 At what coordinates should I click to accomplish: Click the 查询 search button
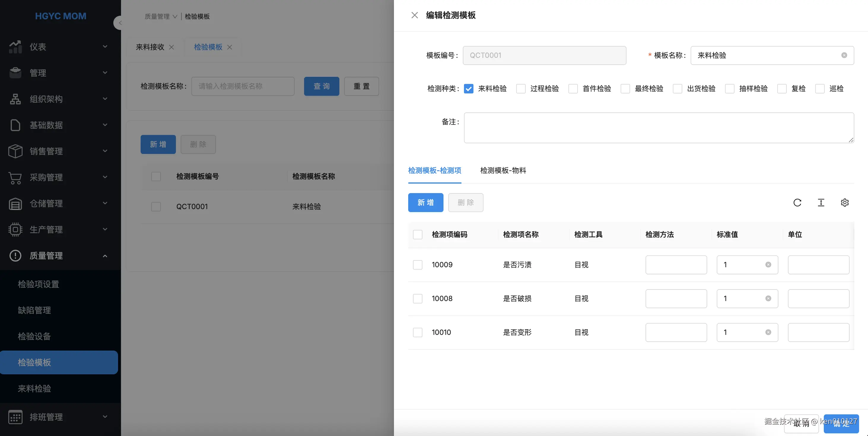(x=321, y=86)
